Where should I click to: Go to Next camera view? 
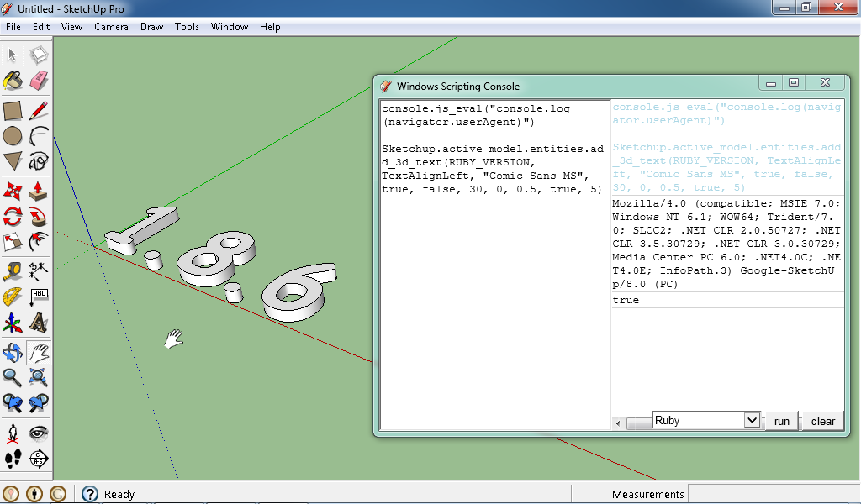pos(39,404)
